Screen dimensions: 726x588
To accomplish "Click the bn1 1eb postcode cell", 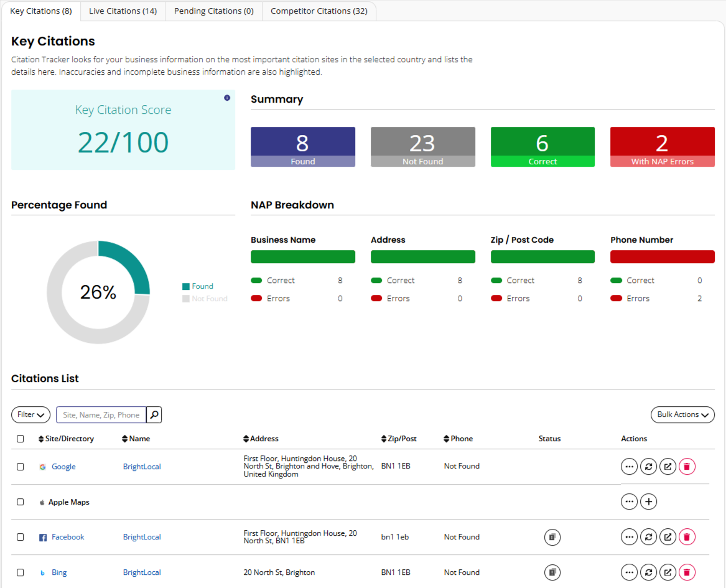I will 395,537.
